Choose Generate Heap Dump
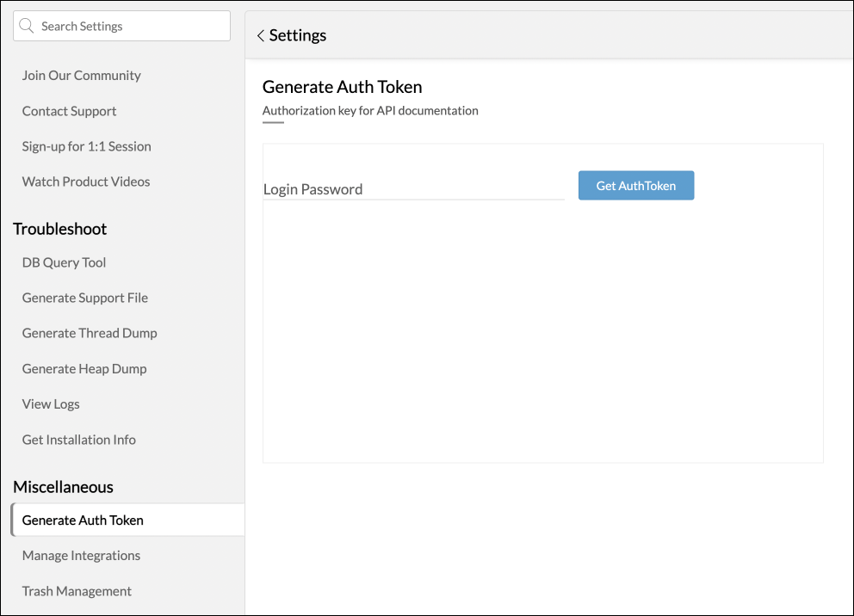This screenshot has width=854, height=616. 84,368
